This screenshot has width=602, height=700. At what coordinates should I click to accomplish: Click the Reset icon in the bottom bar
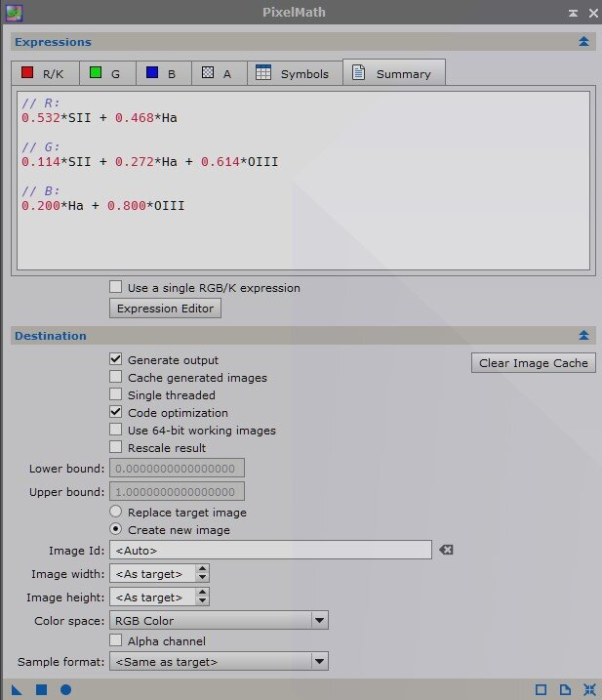pyautogui.click(x=589, y=689)
